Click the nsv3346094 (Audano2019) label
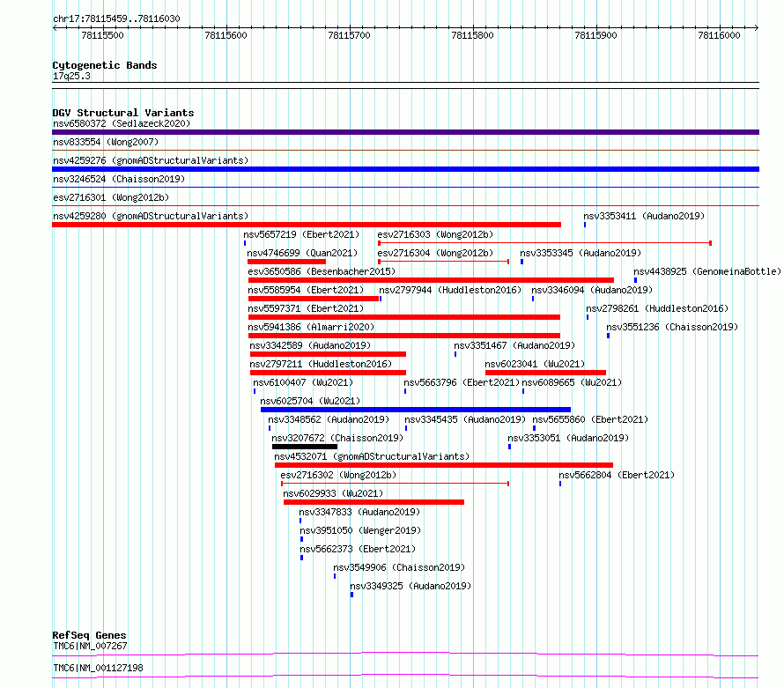This screenshot has height=688, width=784. click(x=592, y=290)
